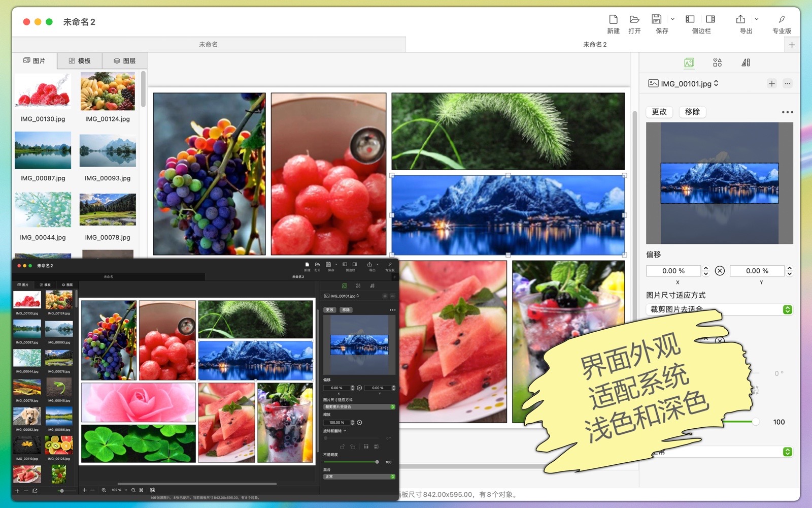Click the 导出 export share icon
This screenshot has height=508, width=812.
pos(740,20)
